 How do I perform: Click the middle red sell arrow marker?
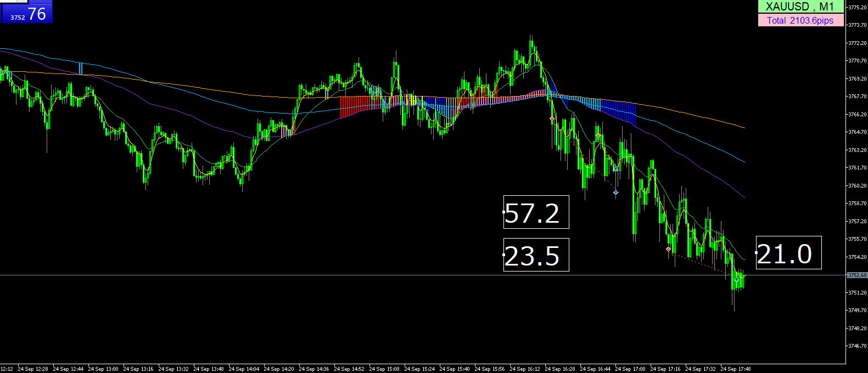point(598,135)
